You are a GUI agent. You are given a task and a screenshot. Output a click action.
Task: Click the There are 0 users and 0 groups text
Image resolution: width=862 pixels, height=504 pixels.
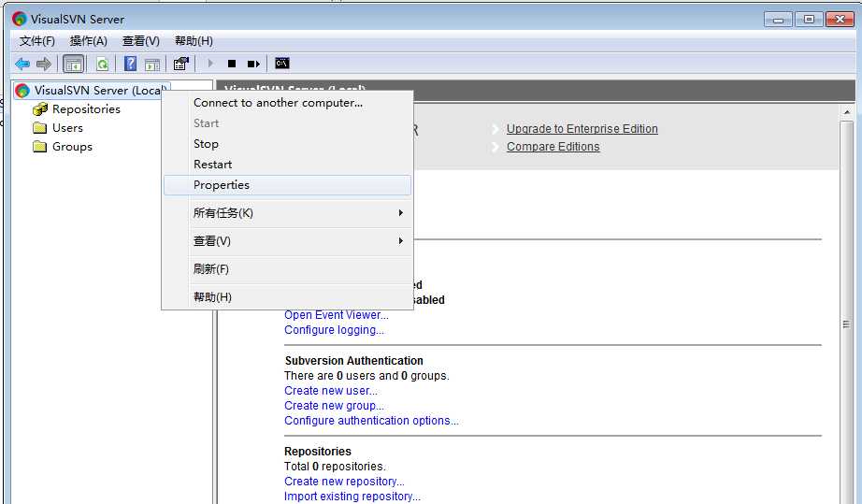pos(366,375)
